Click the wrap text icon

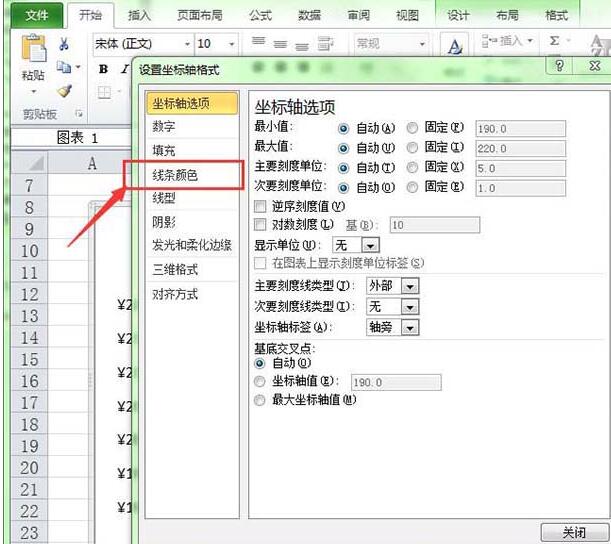[325, 43]
